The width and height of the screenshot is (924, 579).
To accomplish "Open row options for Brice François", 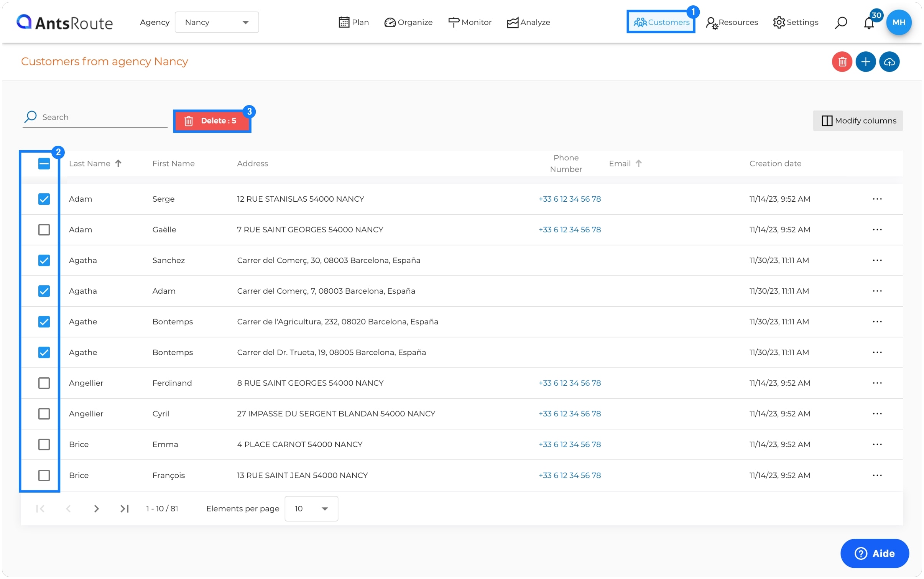I will point(877,475).
